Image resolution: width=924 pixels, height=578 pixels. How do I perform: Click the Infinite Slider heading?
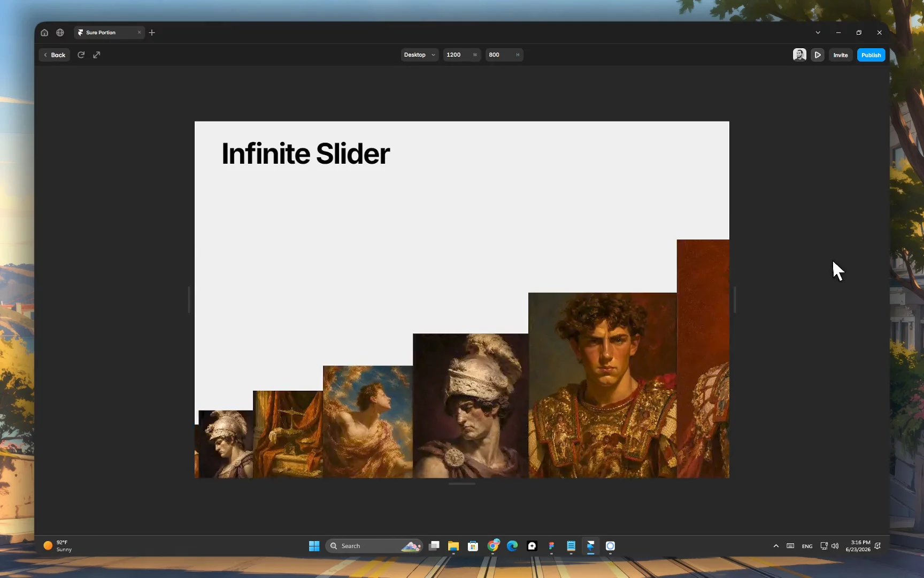click(305, 154)
